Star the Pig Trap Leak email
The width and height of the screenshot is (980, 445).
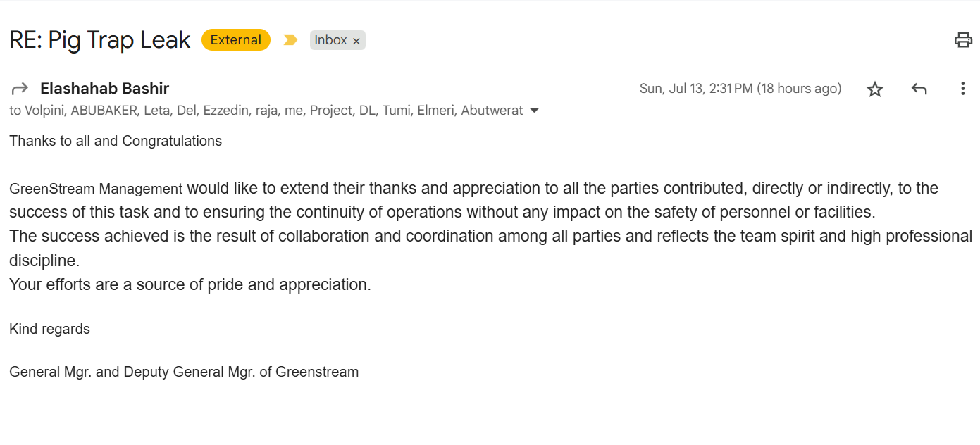click(x=875, y=89)
